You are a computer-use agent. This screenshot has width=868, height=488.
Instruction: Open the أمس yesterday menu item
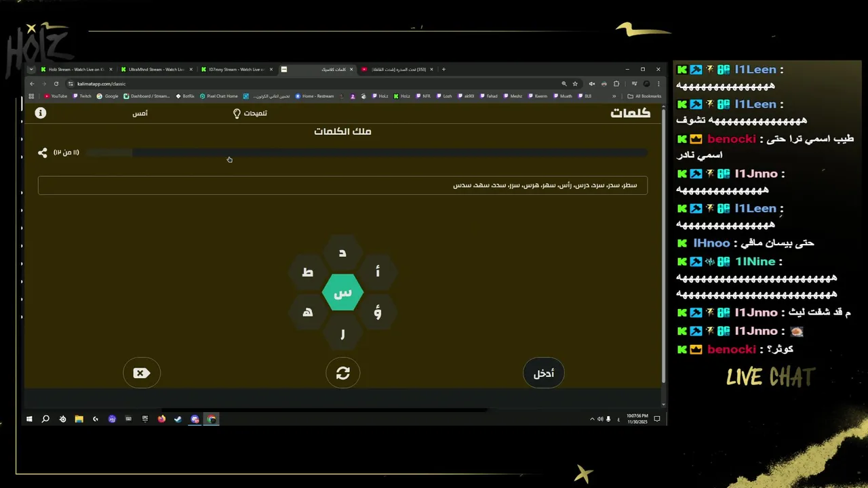140,113
